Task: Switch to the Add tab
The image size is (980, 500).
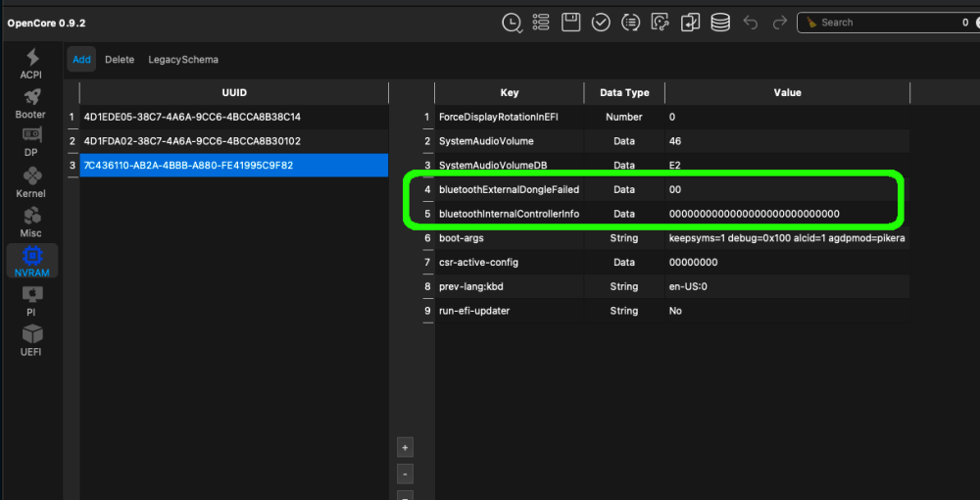Action: [x=81, y=60]
